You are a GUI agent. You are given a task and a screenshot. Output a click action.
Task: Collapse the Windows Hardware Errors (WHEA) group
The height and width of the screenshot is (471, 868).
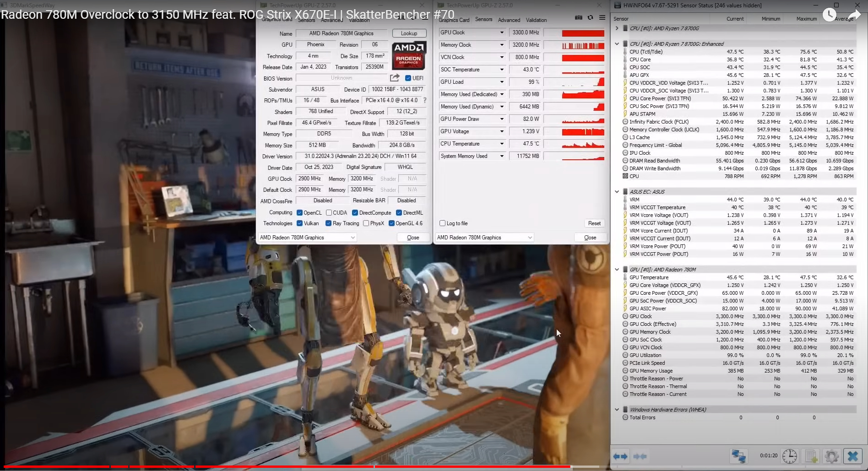[617, 410]
